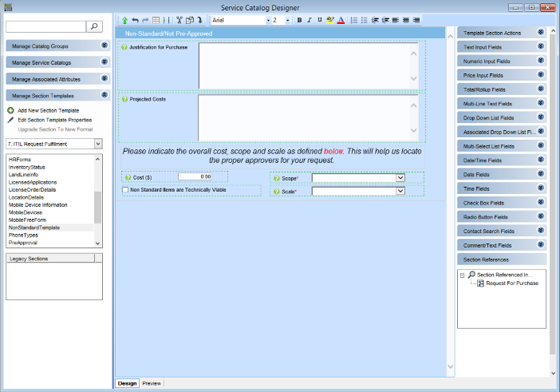This screenshot has height=392, width=560.
Task: Cut selection with scissors icon
Action: (x=179, y=20)
